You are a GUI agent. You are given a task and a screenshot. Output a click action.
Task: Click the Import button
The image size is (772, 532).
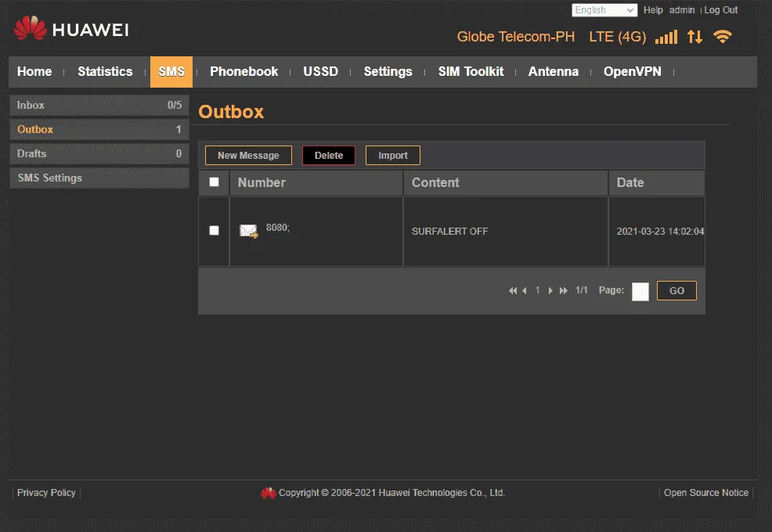click(393, 156)
